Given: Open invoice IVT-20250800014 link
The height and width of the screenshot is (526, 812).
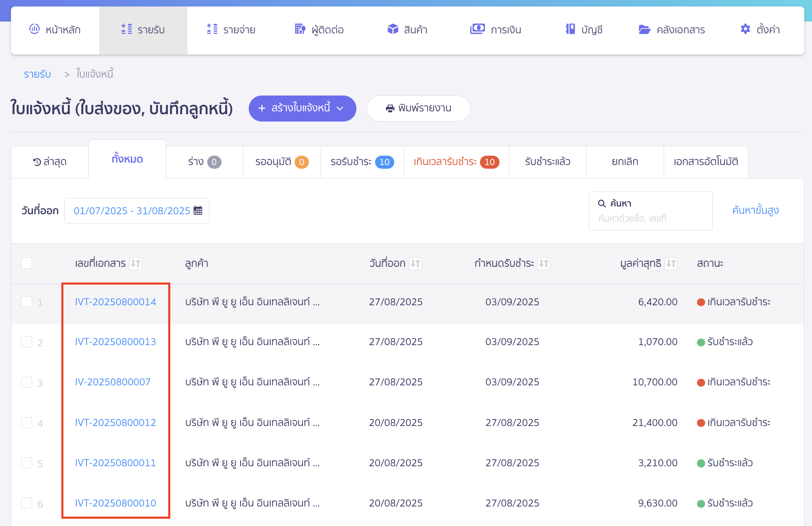Looking at the screenshot, I should click(115, 302).
